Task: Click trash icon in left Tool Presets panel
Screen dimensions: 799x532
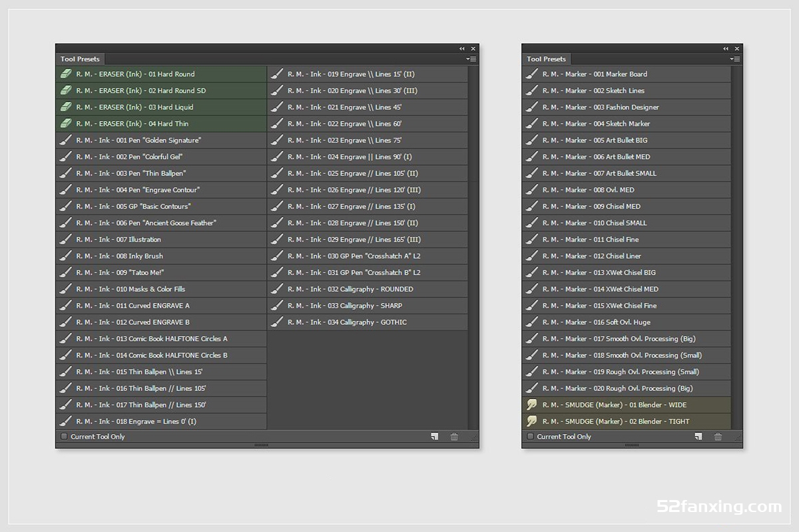Action: coord(454,437)
